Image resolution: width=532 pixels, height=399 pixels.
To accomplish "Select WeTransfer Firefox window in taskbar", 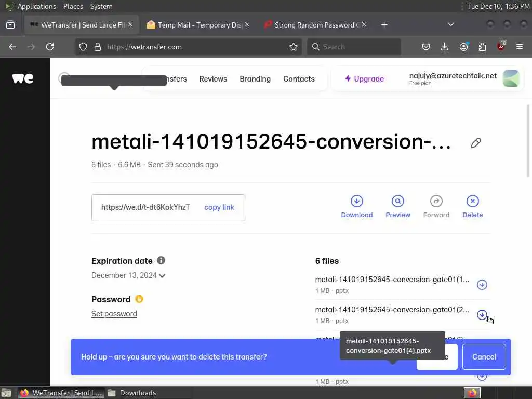I will [61, 393].
